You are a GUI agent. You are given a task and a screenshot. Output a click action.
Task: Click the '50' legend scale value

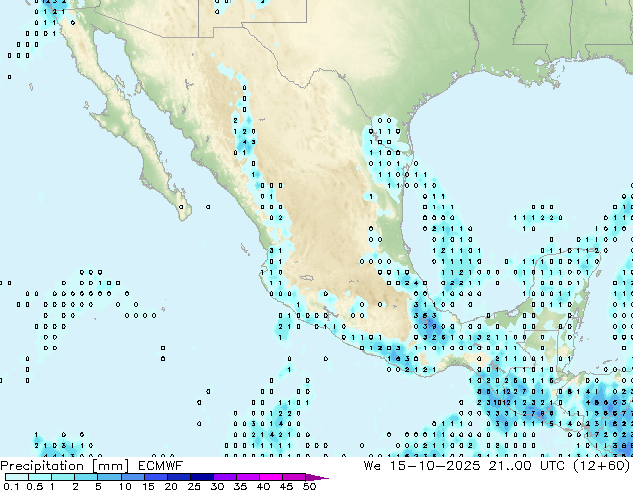coord(309,486)
